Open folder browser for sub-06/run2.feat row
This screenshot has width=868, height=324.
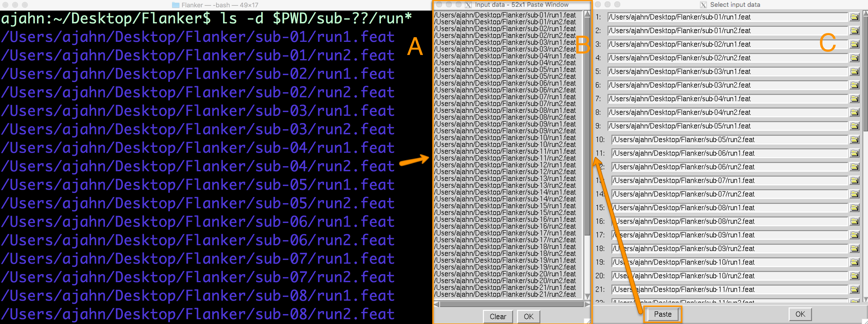(855, 167)
